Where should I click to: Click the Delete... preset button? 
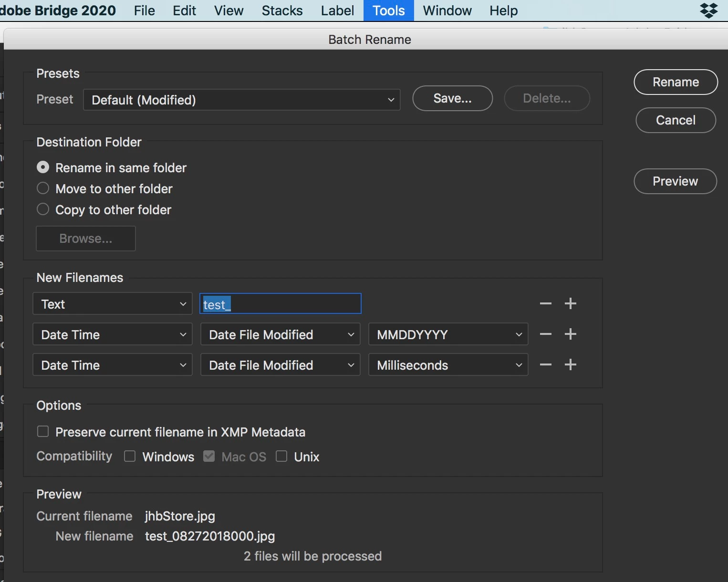[547, 98]
